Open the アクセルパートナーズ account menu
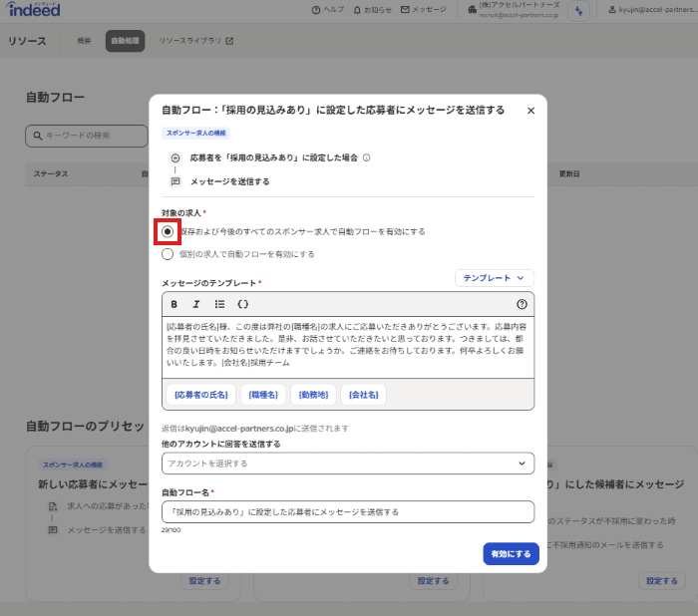This screenshot has width=698, height=616. [519, 10]
